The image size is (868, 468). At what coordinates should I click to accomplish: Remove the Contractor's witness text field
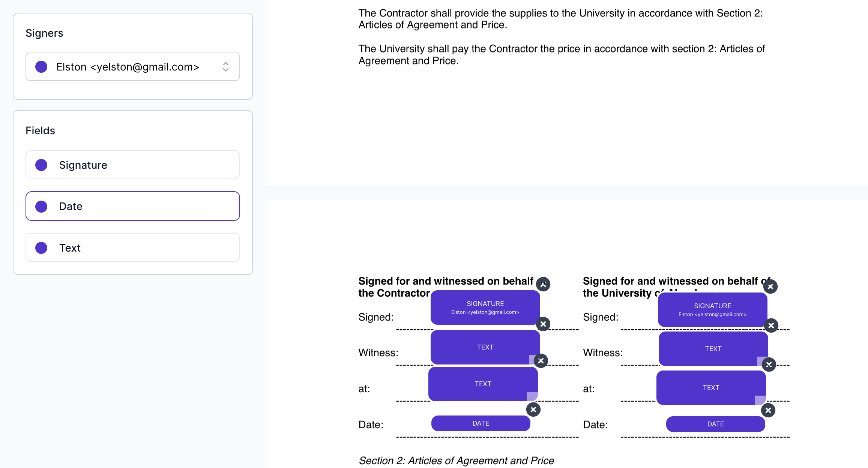point(543,324)
